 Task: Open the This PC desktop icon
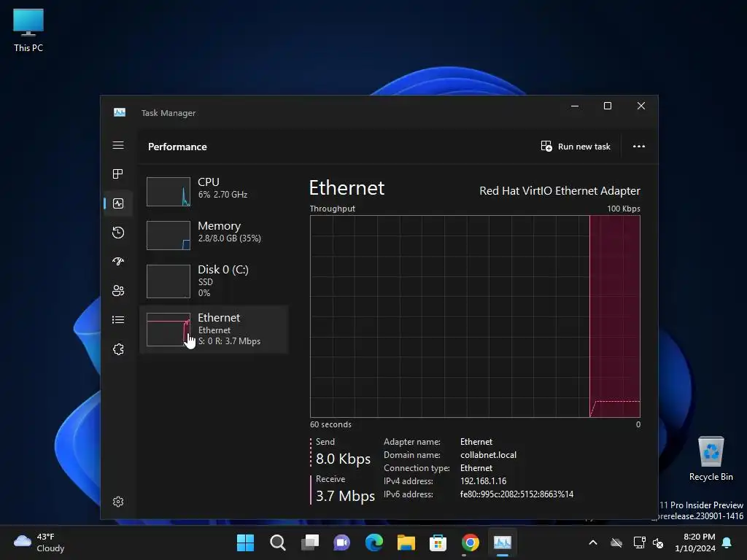[28, 30]
